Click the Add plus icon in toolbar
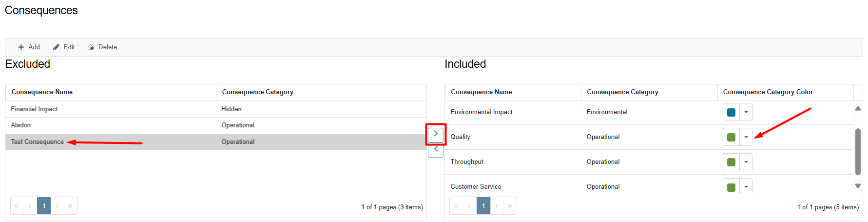The width and height of the screenshot is (868, 222). (x=21, y=47)
